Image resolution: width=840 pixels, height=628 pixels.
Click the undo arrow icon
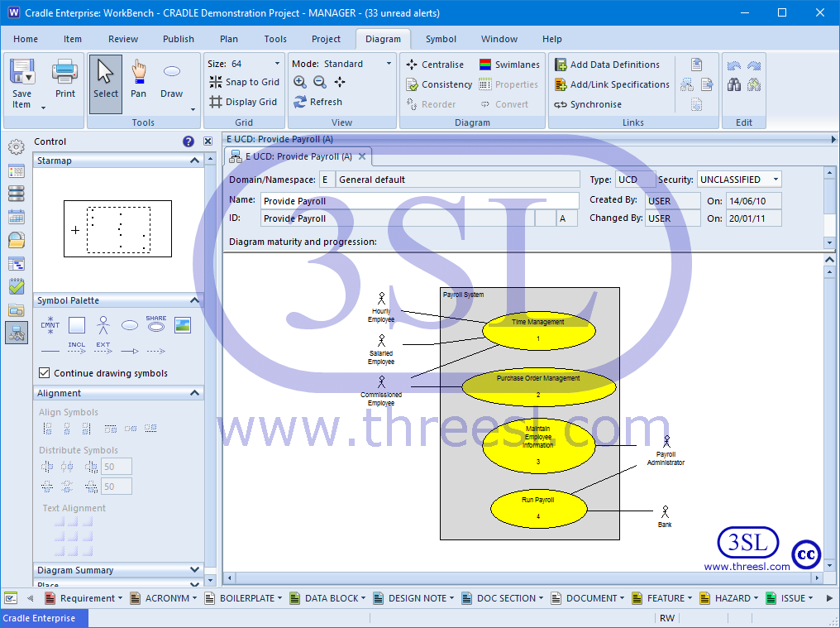coord(734,65)
